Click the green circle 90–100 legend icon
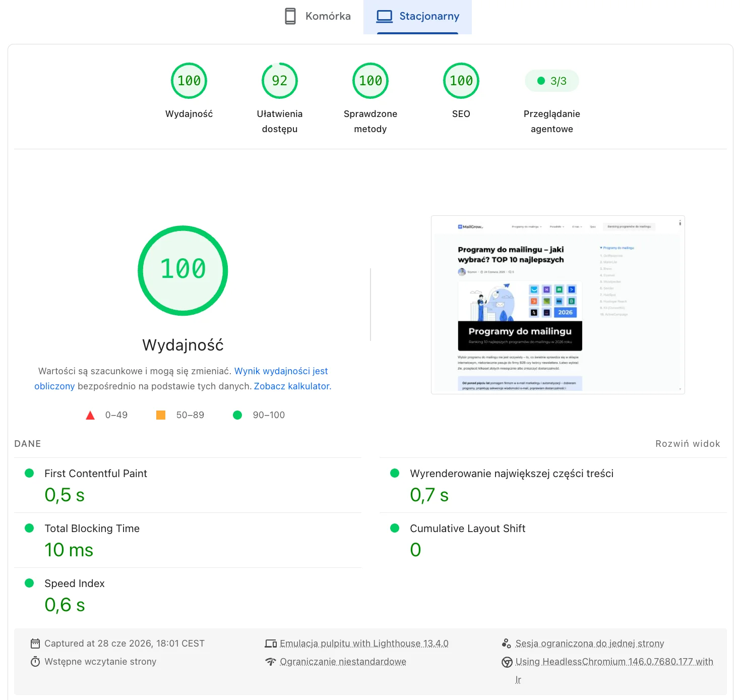 click(237, 415)
